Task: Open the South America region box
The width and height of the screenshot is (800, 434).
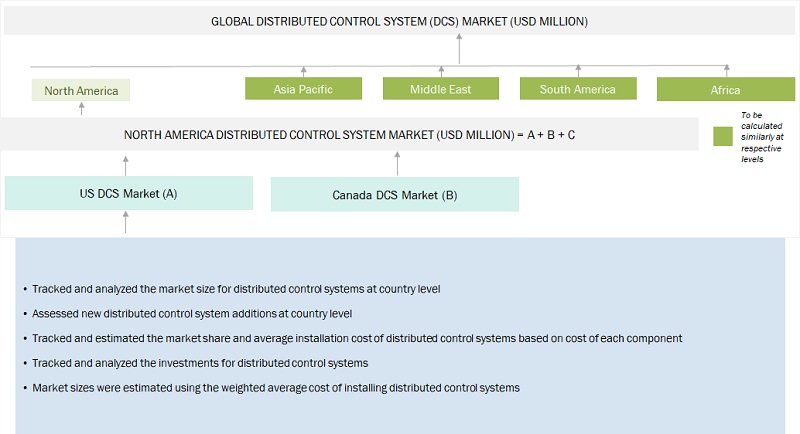Action: [x=577, y=89]
